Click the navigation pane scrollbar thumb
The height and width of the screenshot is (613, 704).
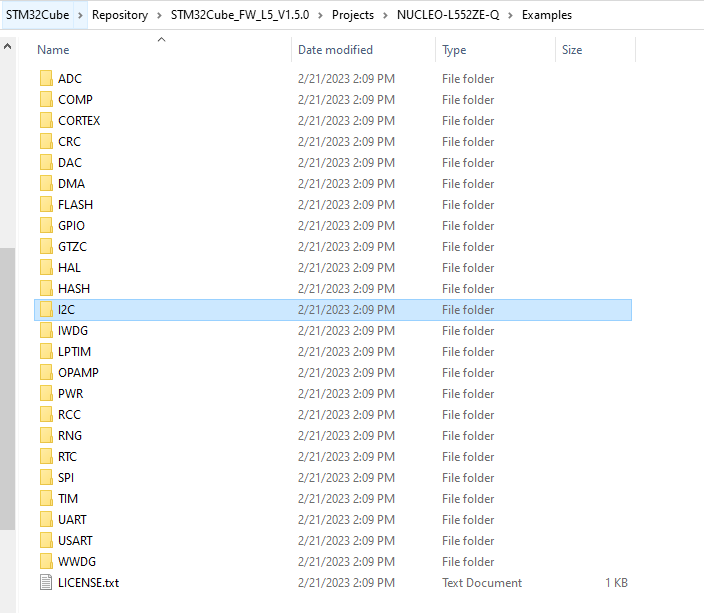8,389
